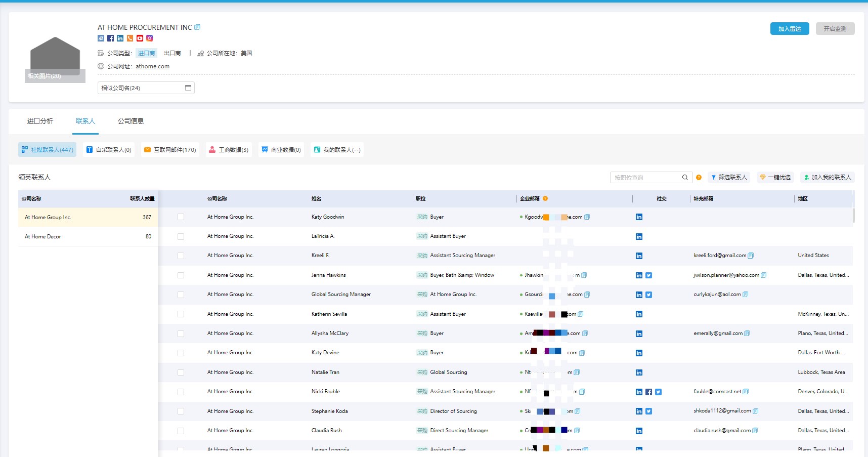The width and height of the screenshot is (868, 457).
Task: Tick the checkbox for Katy Devine
Action: [181, 353]
